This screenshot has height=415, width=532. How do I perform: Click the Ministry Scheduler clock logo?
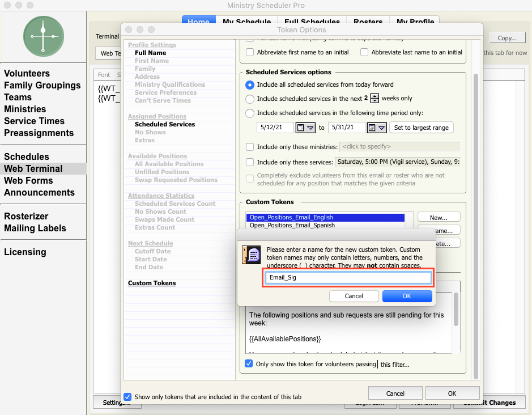click(43, 36)
